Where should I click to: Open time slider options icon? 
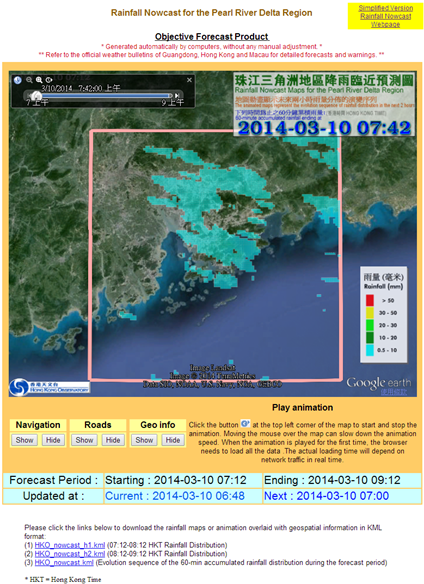pos(49,80)
